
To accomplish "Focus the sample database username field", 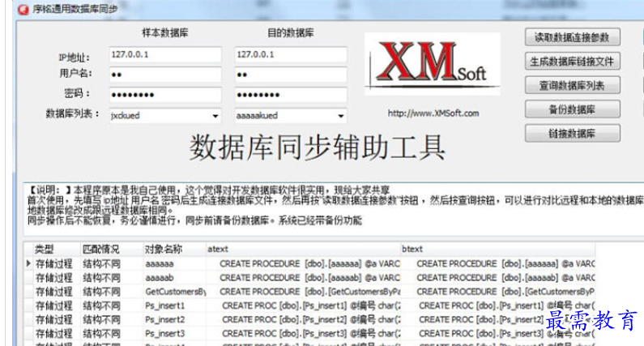I will [x=165, y=75].
